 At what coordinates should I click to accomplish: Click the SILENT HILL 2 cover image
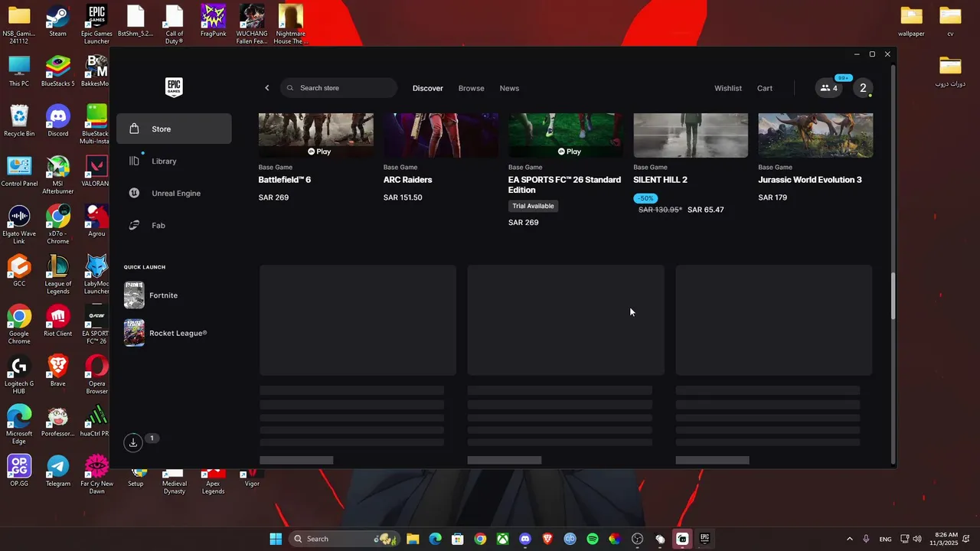point(691,135)
